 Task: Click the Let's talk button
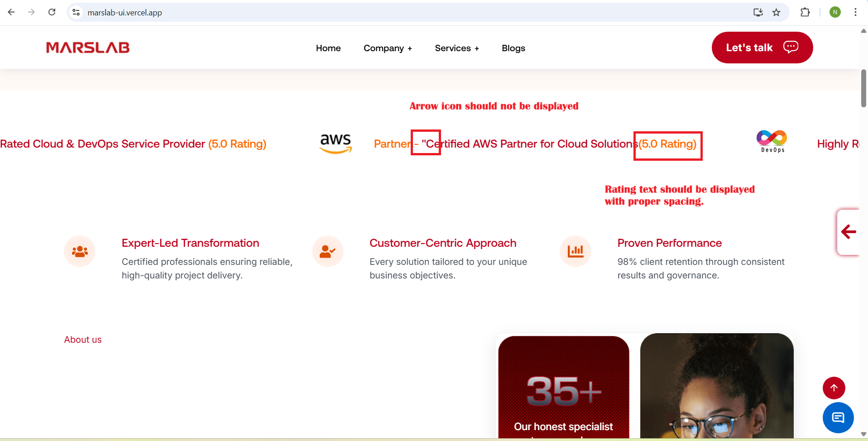[x=762, y=48]
